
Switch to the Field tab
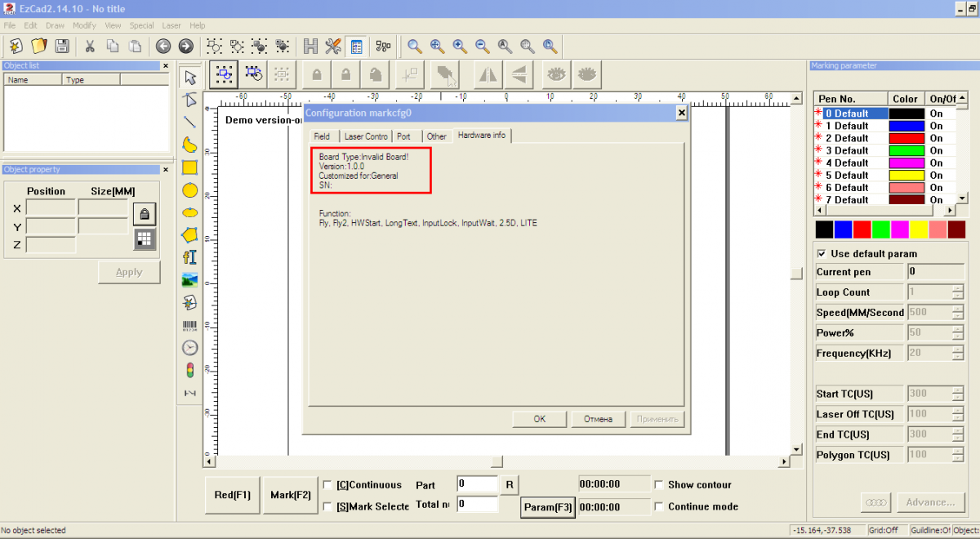click(x=322, y=136)
